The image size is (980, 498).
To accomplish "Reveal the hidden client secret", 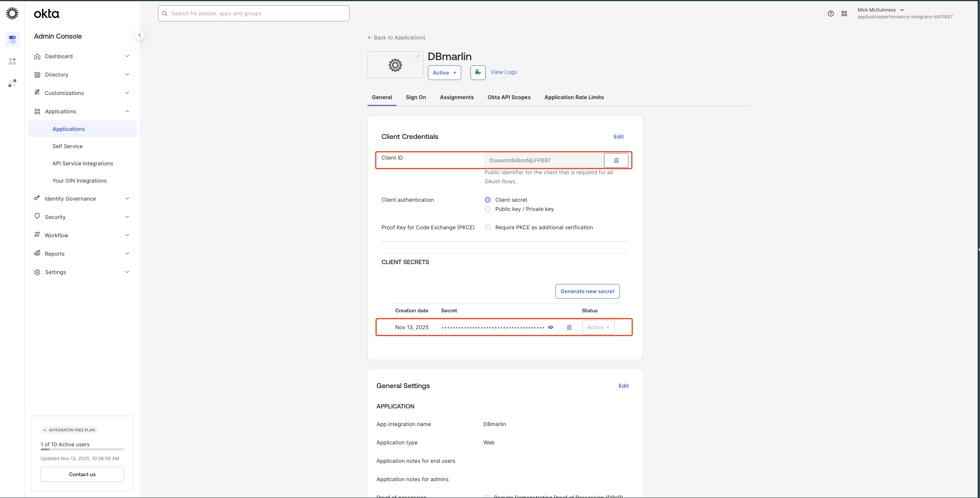I will click(550, 327).
